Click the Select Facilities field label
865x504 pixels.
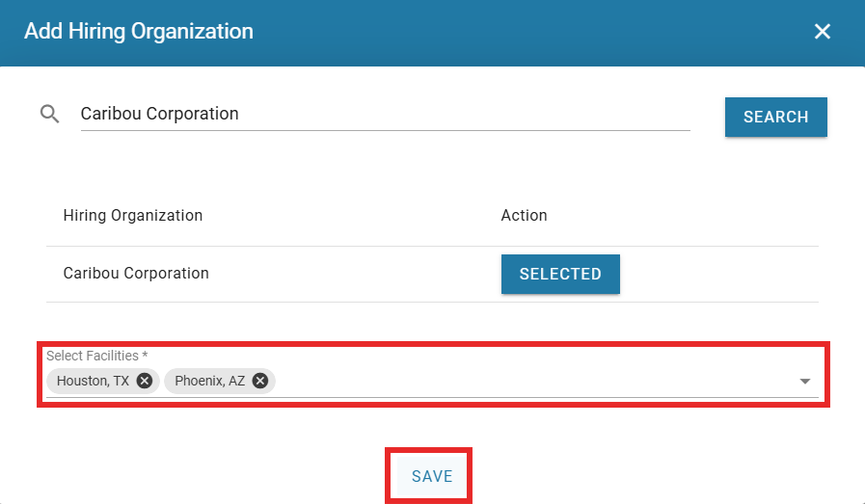pos(96,356)
